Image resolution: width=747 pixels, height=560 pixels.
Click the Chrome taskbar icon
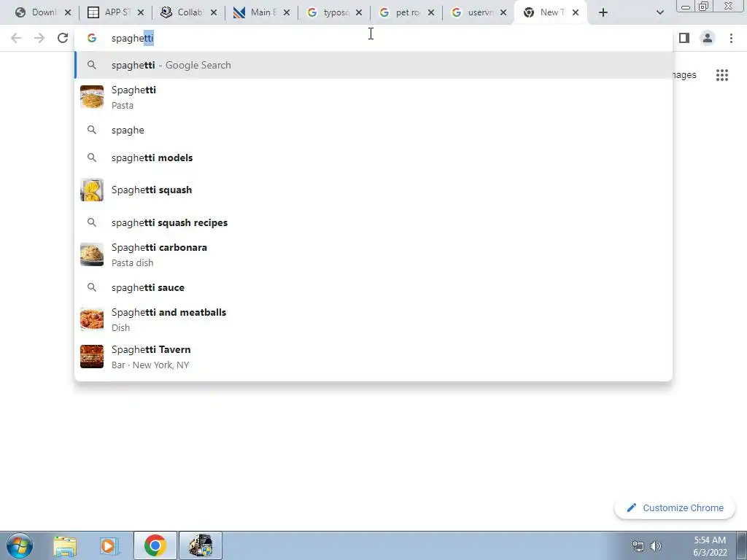coord(155,545)
